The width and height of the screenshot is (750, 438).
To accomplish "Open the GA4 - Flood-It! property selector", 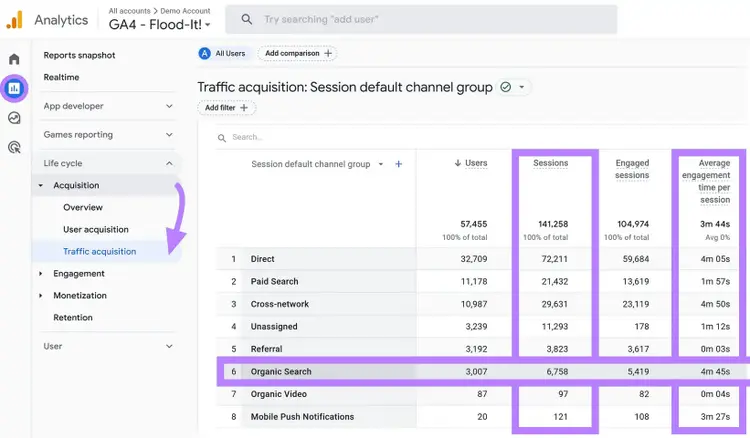I will (x=159, y=24).
